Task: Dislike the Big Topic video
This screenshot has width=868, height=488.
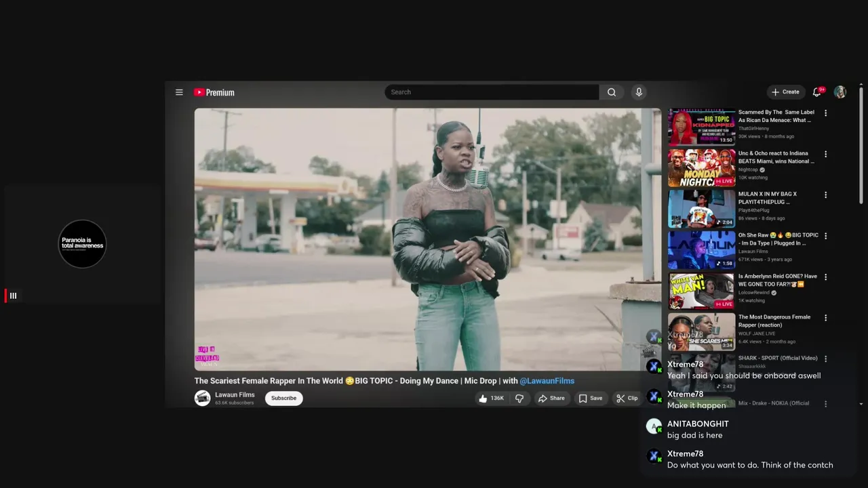Action: [519, 399]
